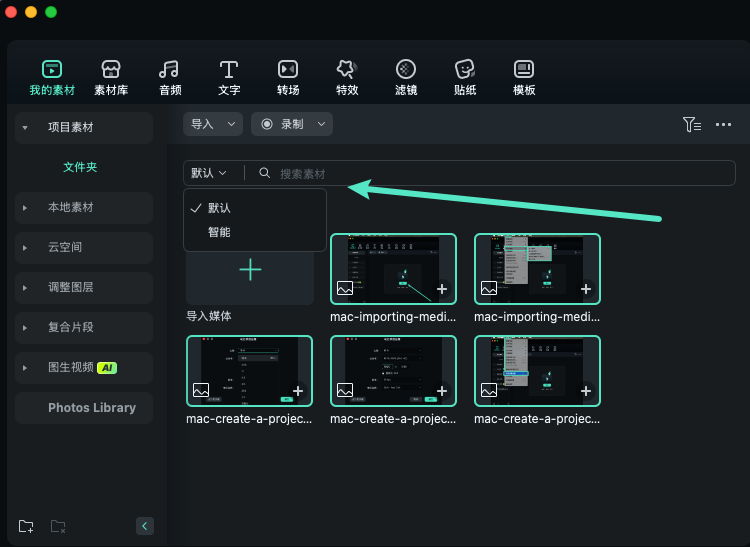Open the 素材库 stock media tab
The width and height of the screenshot is (750, 547).
(x=111, y=77)
